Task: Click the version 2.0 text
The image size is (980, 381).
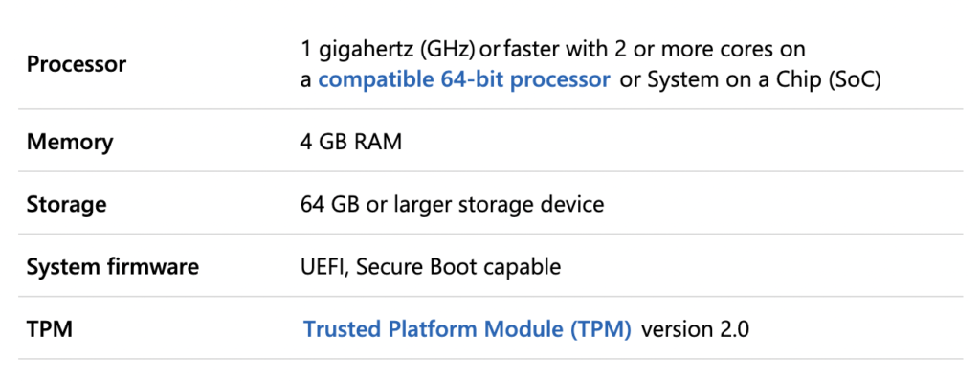Action: click(x=695, y=329)
